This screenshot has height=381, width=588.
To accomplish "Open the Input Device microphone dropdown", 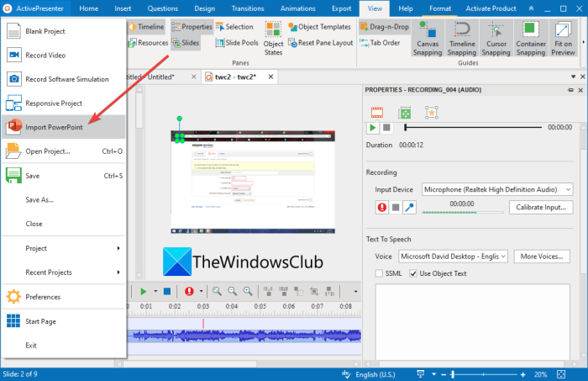I will (x=497, y=189).
